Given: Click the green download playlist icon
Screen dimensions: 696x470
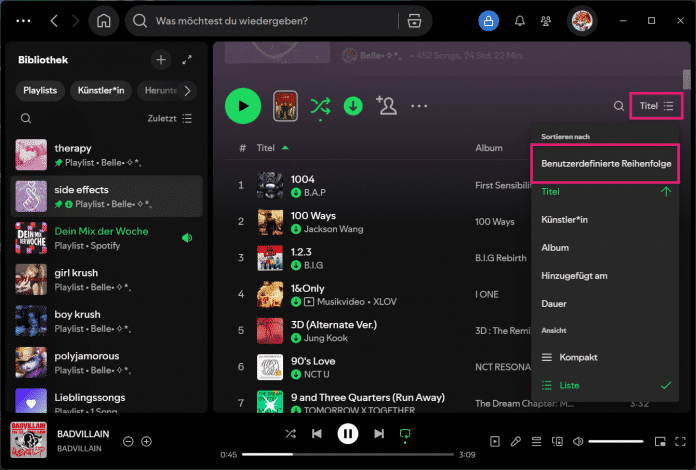Looking at the screenshot, I should click(x=353, y=105).
